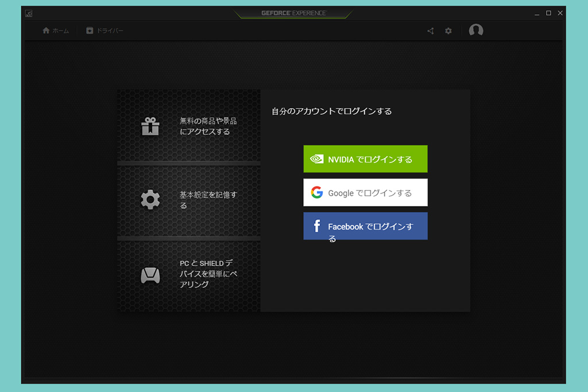Screen dimensions: 588x392
Task: Click the share icon in header
Action: point(431,31)
